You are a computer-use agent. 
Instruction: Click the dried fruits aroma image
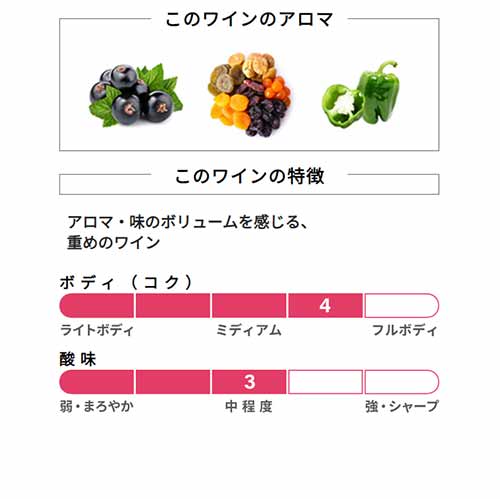click(249, 94)
